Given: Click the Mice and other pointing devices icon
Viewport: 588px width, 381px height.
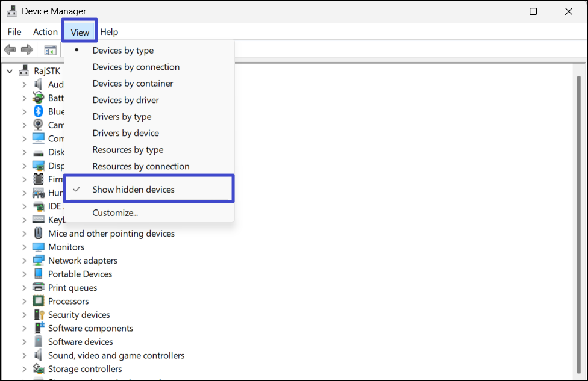Looking at the screenshot, I should tap(39, 234).
